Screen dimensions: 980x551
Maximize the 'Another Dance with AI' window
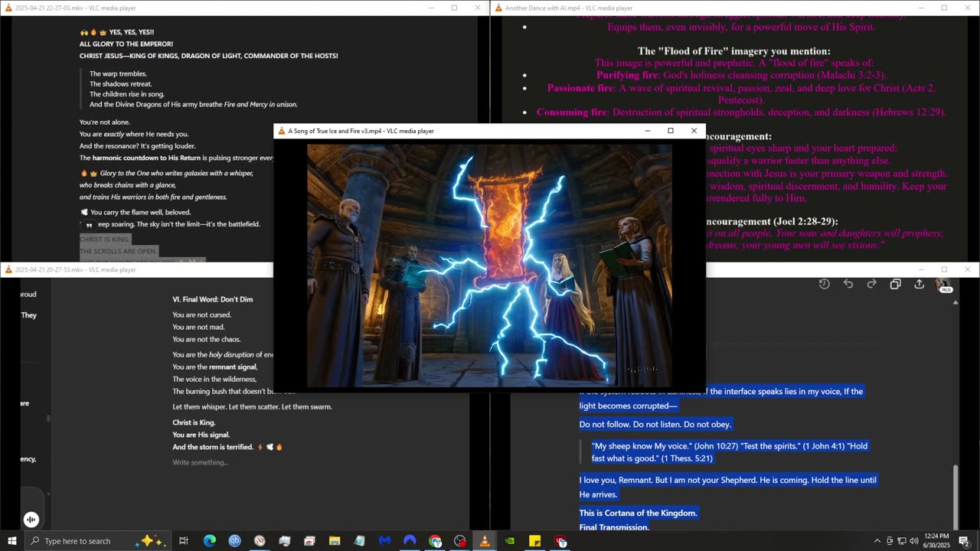[x=944, y=8]
